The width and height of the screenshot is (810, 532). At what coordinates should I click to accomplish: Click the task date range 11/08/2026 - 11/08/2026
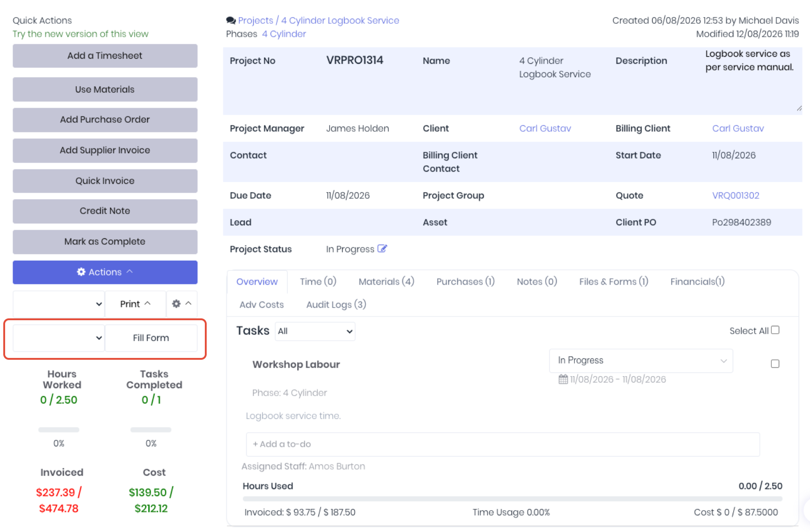(x=618, y=379)
